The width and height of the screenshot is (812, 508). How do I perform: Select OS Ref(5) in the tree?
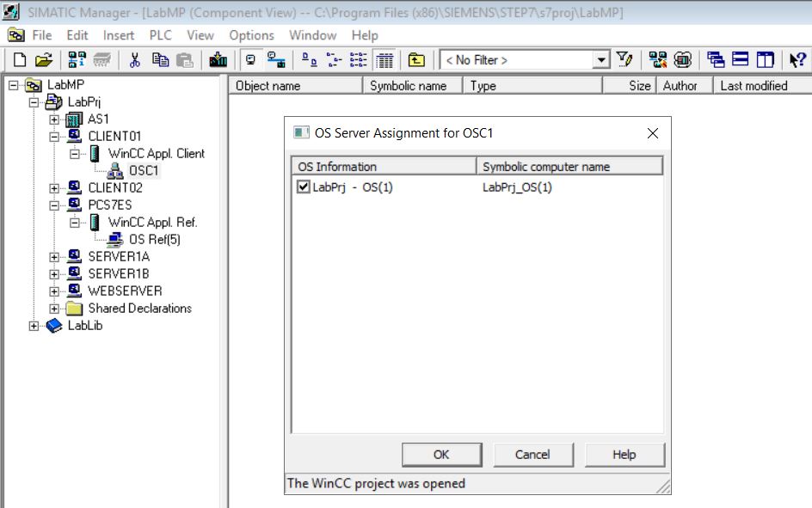pyautogui.click(x=154, y=240)
